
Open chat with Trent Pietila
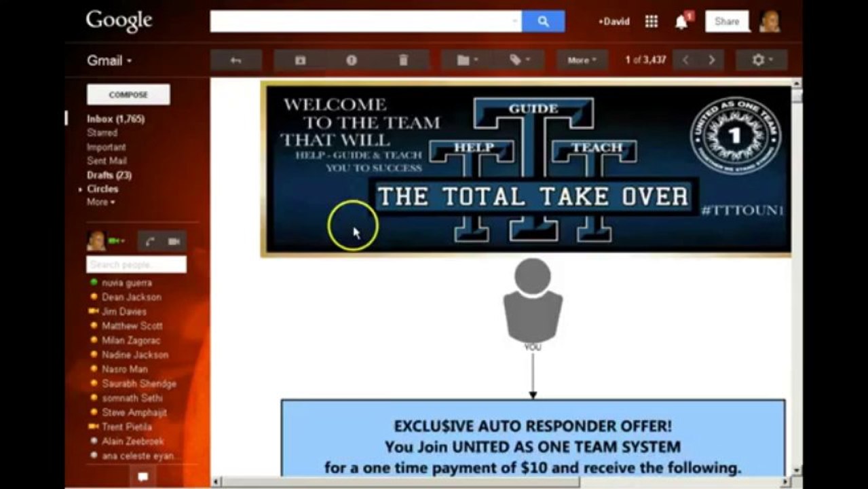click(126, 427)
